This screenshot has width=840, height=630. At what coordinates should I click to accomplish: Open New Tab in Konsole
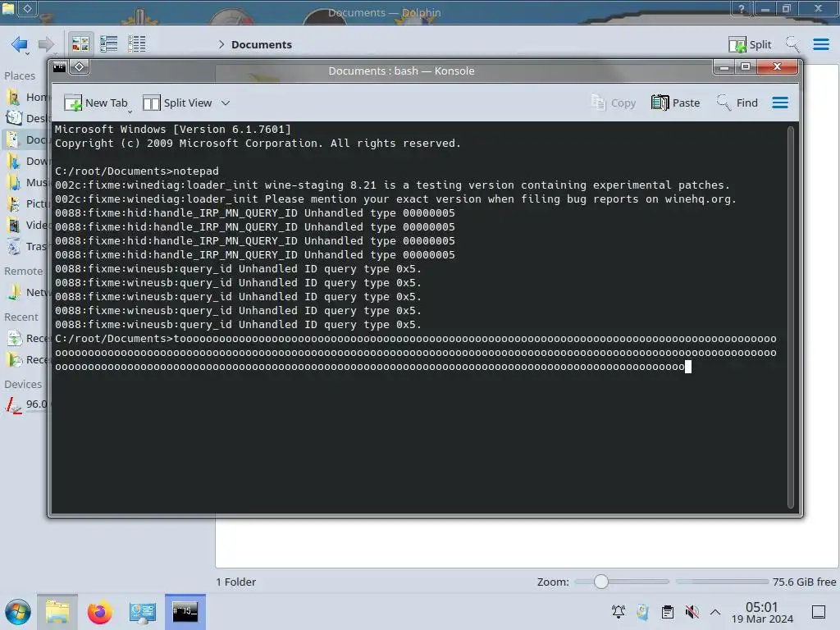point(97,103)
